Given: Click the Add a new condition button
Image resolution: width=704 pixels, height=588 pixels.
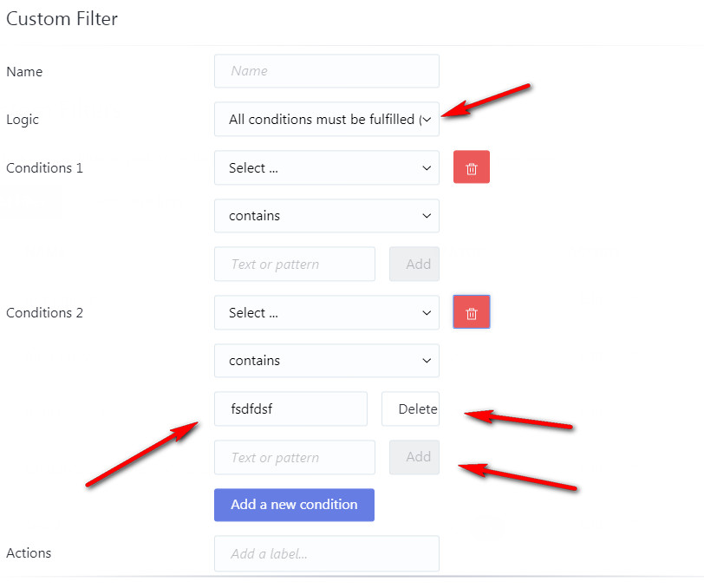Looking at the screenshot, I should (294, 505).
